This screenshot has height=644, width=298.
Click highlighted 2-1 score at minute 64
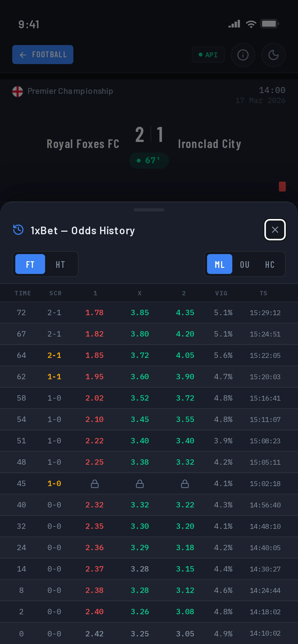click(x=54, y=355)
